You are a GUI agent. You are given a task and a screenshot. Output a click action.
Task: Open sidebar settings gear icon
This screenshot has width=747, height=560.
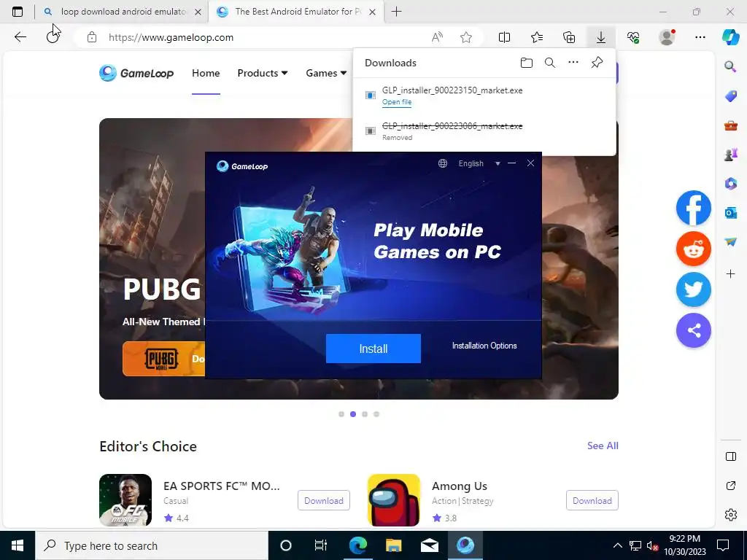tap(730, 515)
